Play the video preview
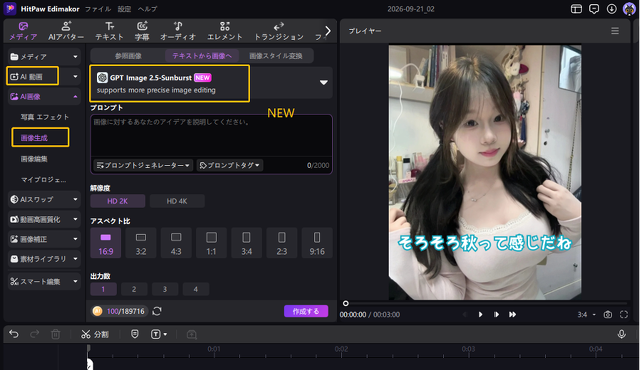Image resolution: width=640 pixels, height=370 pixels. (480, 315)
